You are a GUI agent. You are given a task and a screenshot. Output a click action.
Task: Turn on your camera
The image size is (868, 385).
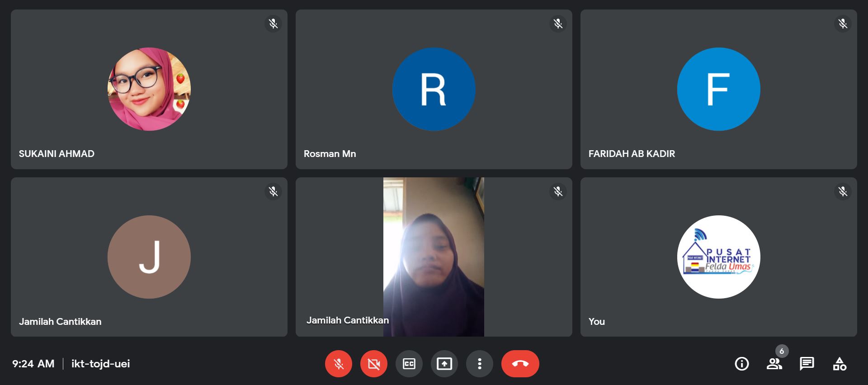click(373, 364)
